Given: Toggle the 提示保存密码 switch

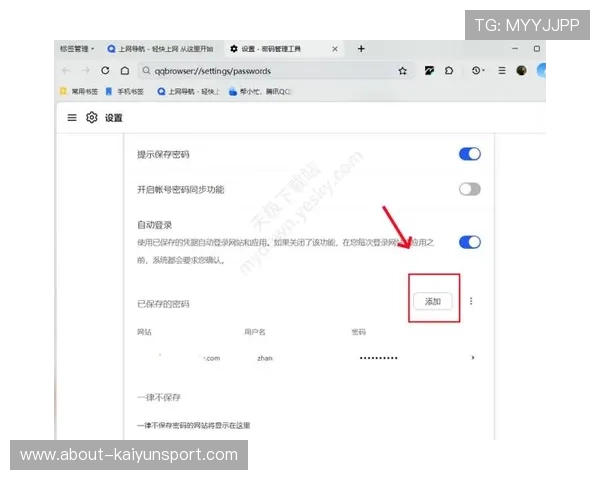Looking at the screenshot, I should (470, 154).
